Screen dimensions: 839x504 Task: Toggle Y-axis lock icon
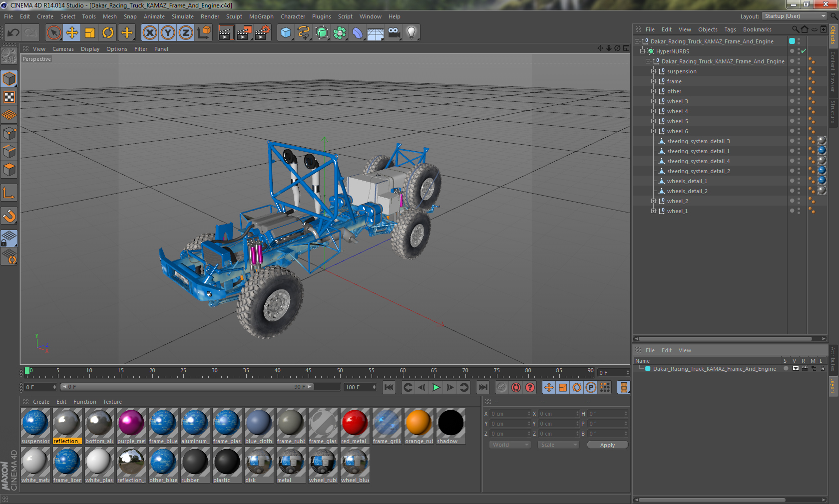tap(168, 33)
